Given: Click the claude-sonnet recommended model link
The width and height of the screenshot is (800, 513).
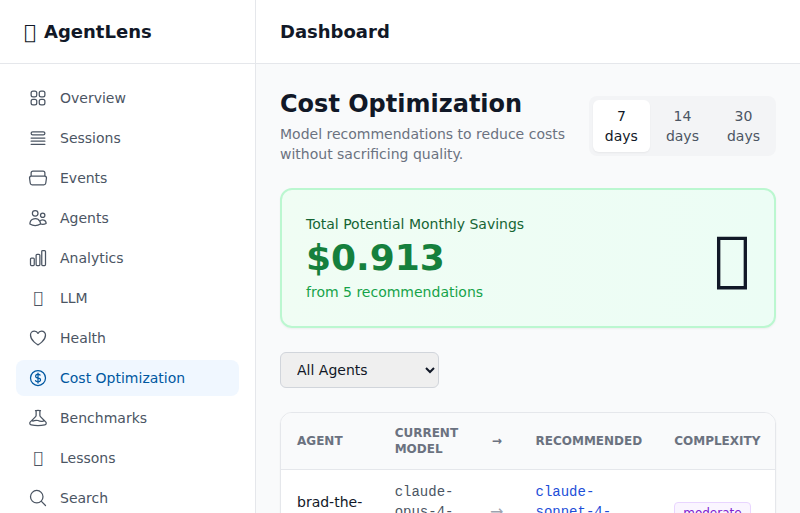Looking at the screenshot, I should click(572, 500).
